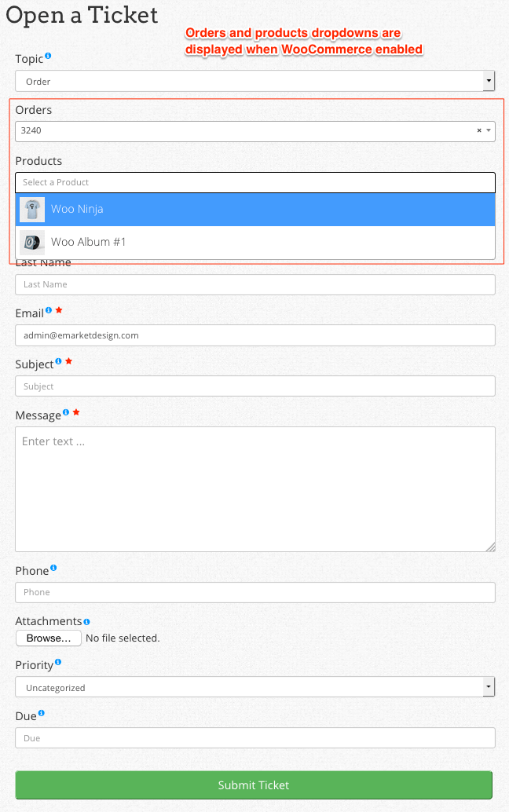This screenshot has width=509, height=812.
Task: Click the info icon beside Topic
Action: pyautogui.click(x=49, y=56)
